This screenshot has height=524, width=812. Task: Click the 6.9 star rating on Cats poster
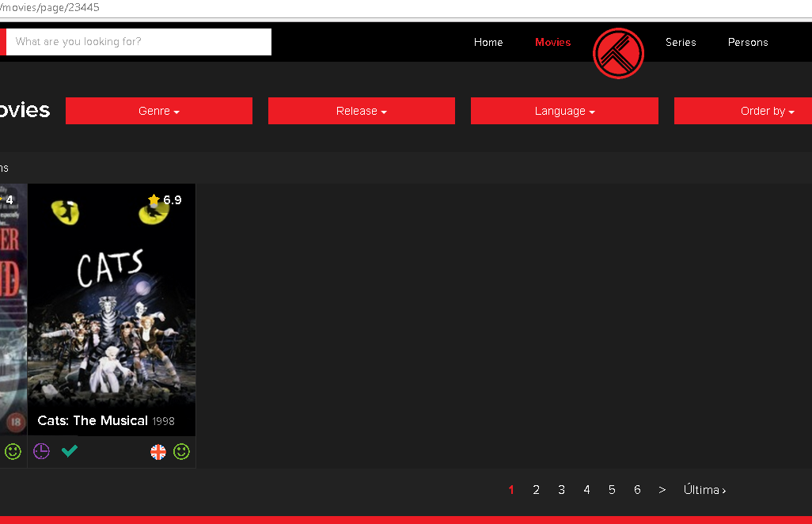click(165, 200)
